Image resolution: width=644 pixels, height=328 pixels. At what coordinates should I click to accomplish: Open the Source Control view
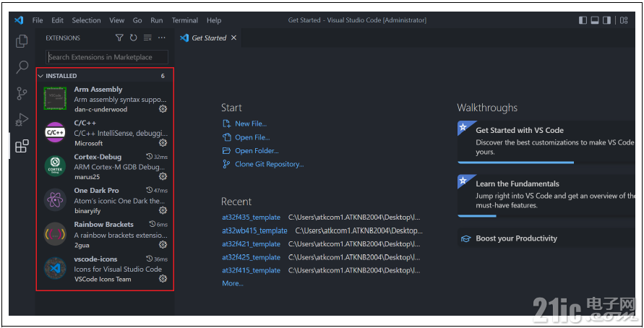[x=22, y=93]
